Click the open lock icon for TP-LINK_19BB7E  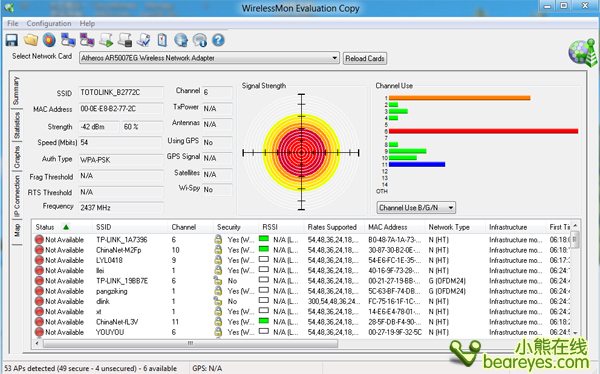coord(218,281)
